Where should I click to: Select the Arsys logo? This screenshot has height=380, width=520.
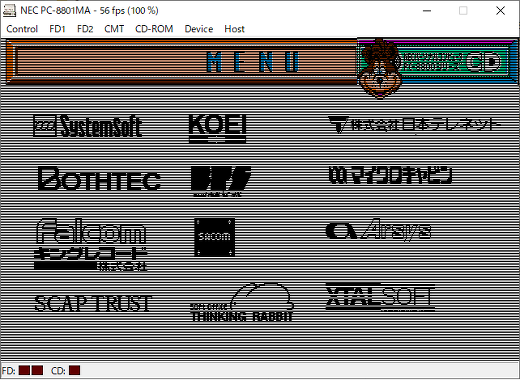378,230
